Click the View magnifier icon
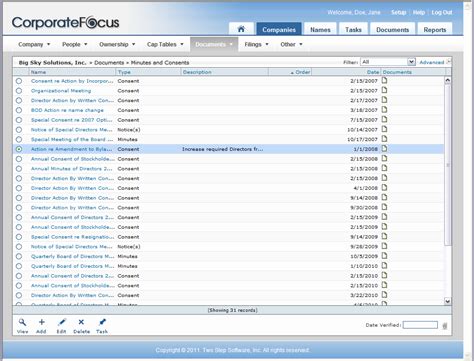This screenshot has width=474, height=361. [x=22, y=322]
